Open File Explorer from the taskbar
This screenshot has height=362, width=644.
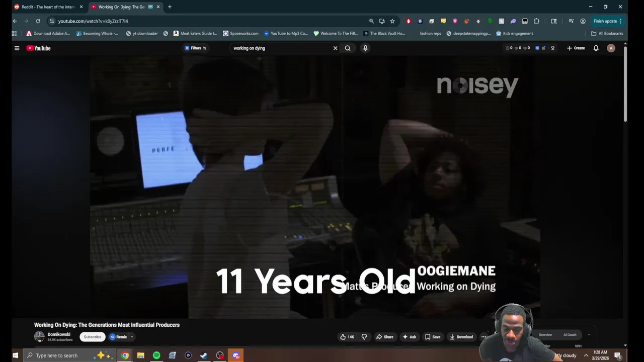point(141,355)
